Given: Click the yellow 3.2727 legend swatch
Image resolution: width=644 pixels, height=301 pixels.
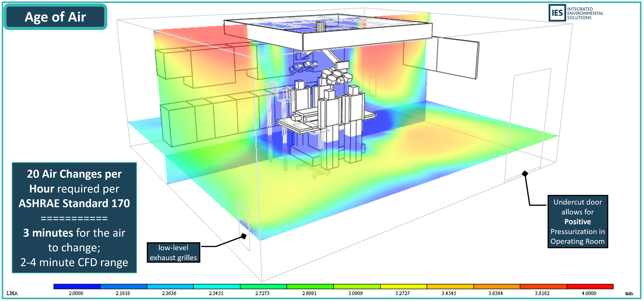Looking at the screenshot, I should 403,287.
